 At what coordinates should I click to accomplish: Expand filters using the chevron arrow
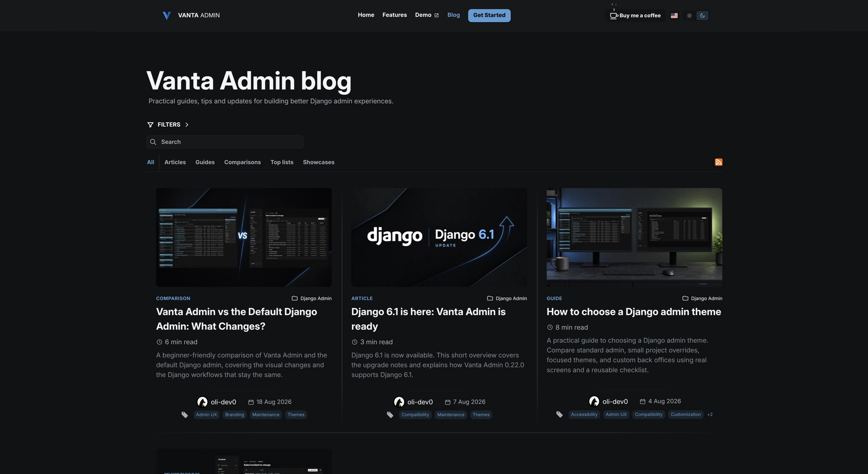[x=187, y=125]
